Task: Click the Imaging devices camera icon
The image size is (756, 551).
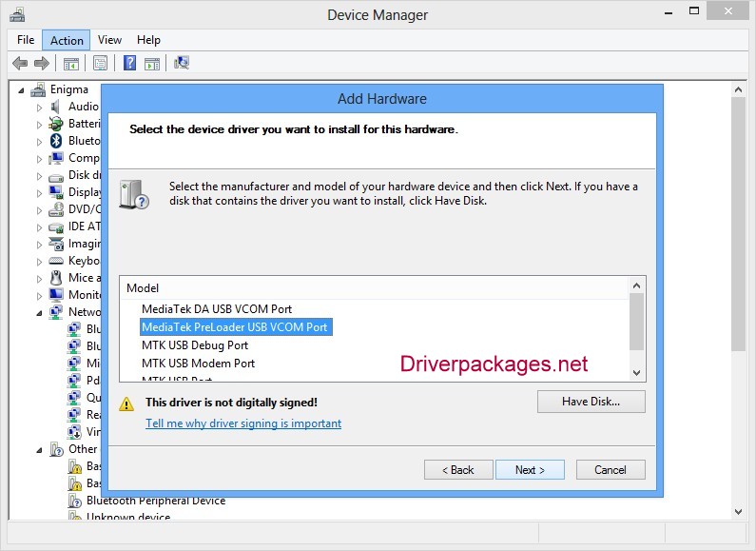Action: click(x=56, y=244)
